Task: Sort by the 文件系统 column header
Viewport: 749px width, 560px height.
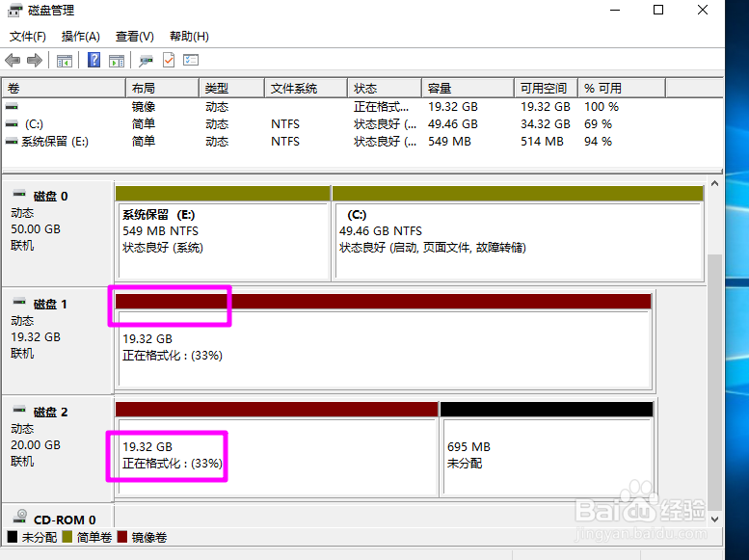Action: point(307,89)
